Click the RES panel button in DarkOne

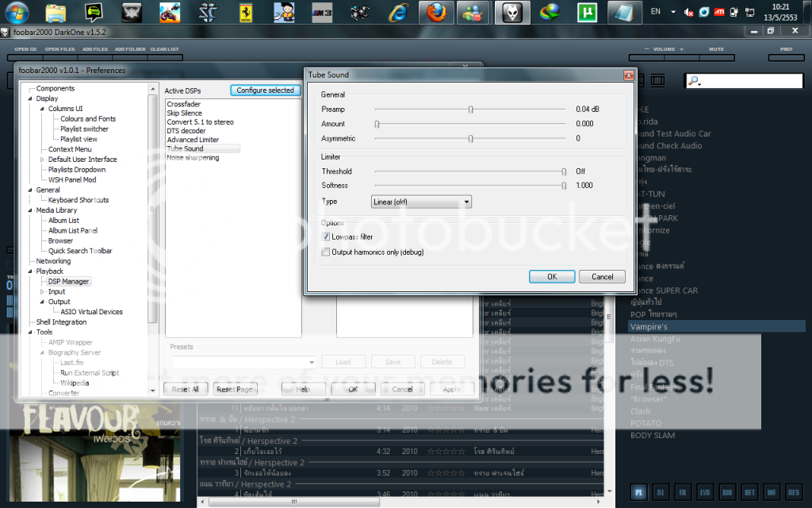(x=794, y=492)
